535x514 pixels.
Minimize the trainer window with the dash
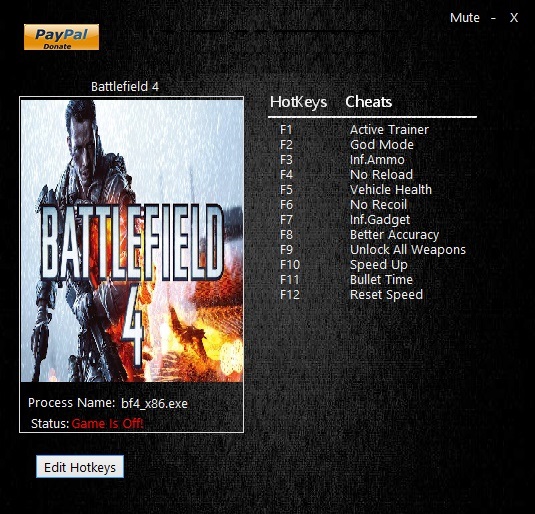pyautogui.click(x=493, y=18)
